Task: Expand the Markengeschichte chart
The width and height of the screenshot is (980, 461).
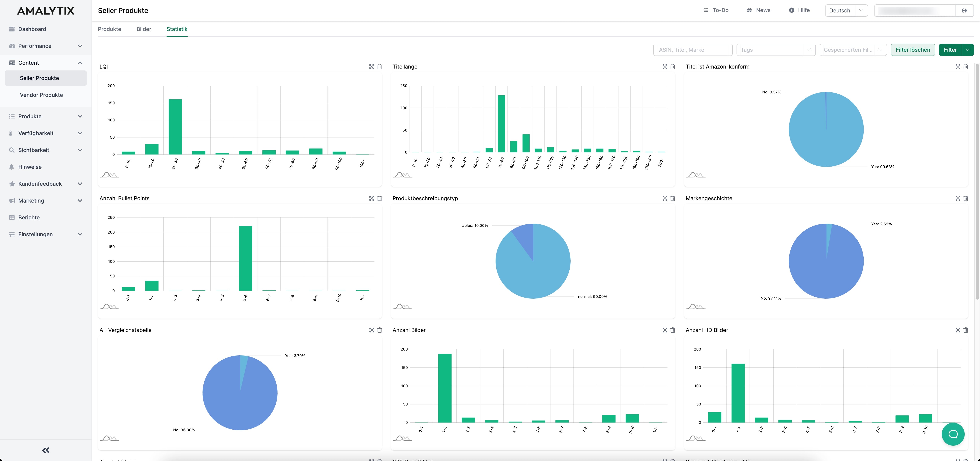Action: point(958,198)
